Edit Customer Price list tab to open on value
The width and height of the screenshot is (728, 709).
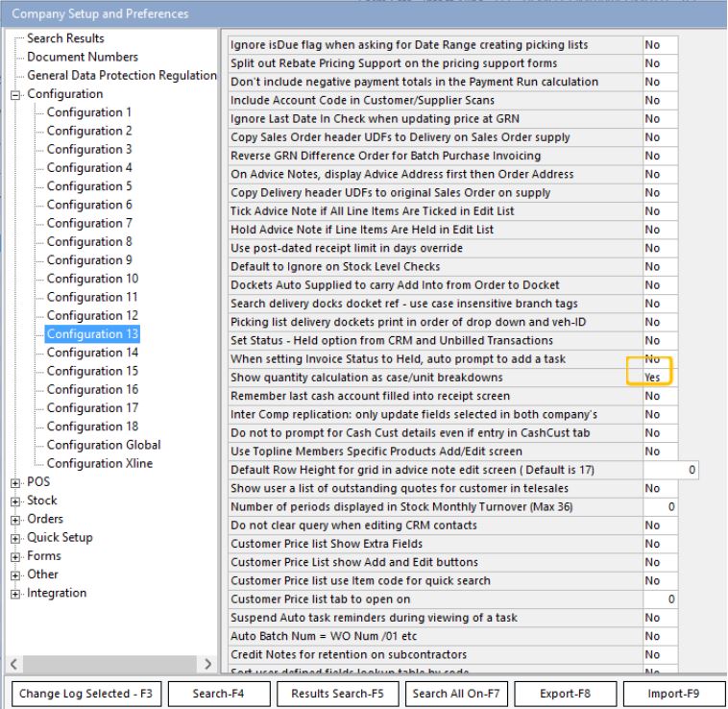(x=660, y=599)
